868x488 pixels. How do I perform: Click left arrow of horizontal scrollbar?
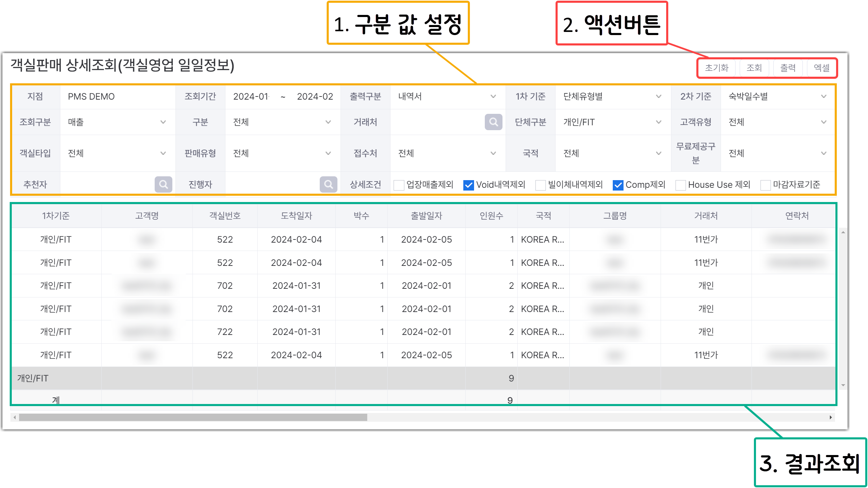pyautogui.click(x=14, y=417)
